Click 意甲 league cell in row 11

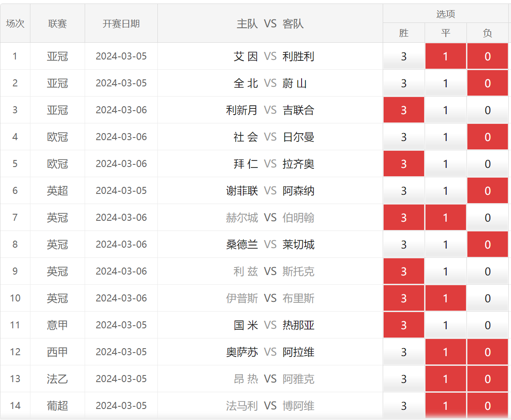coord(57,325)
